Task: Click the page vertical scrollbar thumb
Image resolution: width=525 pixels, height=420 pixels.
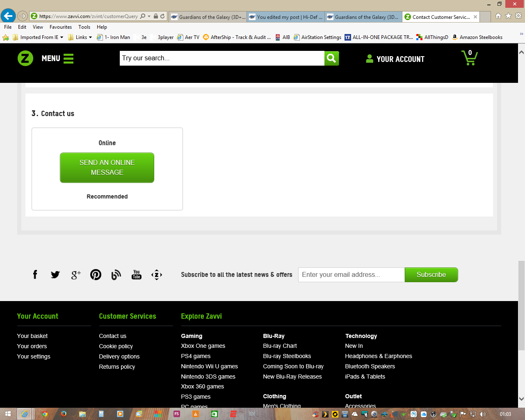Action: (x=521, y=305)
